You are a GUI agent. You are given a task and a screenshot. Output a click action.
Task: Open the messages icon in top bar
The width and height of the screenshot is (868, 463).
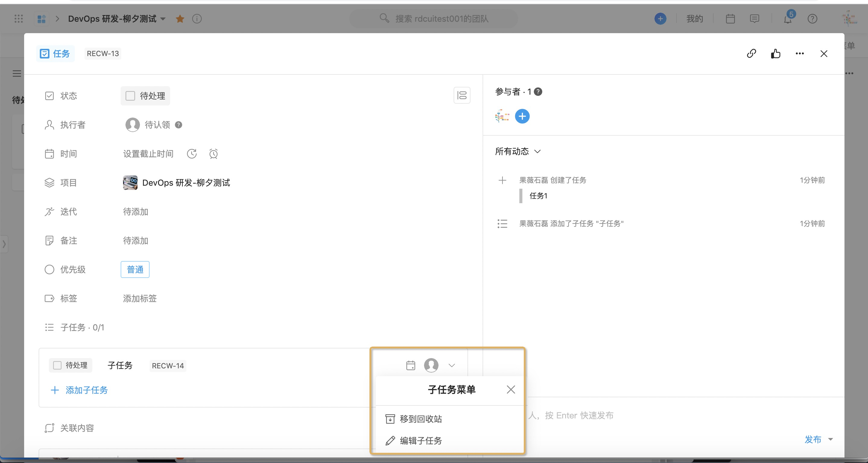(x=754, y=19)
